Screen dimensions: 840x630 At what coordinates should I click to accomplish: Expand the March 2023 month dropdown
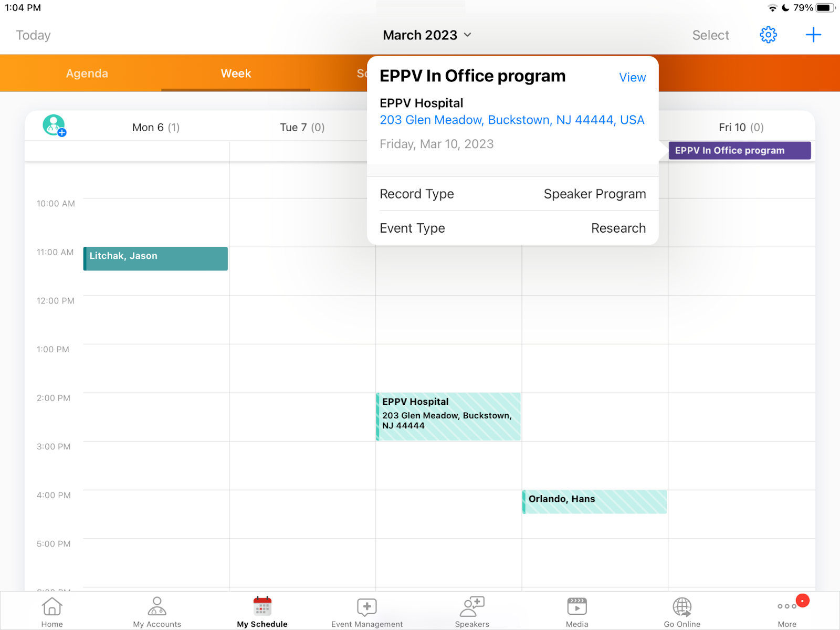(x=427, y=35)
